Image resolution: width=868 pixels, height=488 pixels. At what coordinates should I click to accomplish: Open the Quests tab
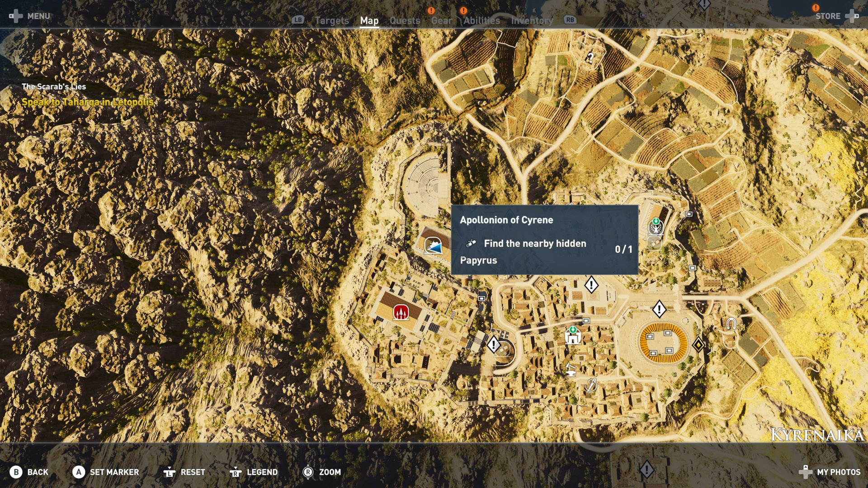405,20
